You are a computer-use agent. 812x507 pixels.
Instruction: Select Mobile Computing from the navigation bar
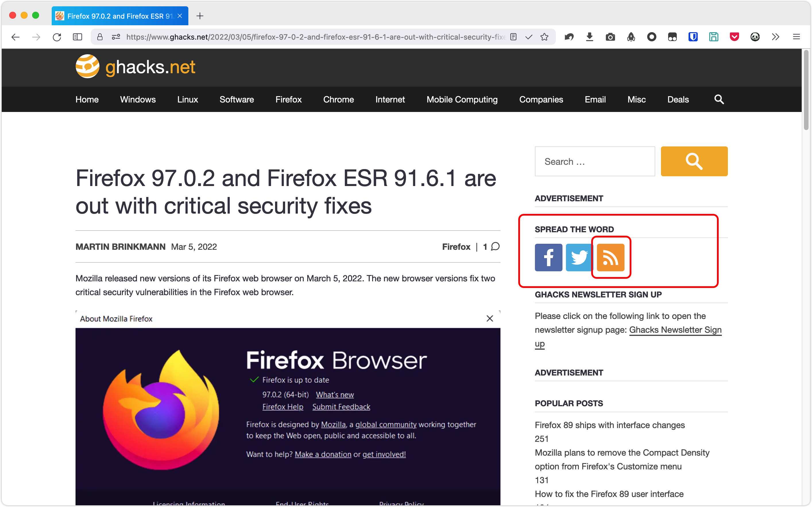coord(462,100)
